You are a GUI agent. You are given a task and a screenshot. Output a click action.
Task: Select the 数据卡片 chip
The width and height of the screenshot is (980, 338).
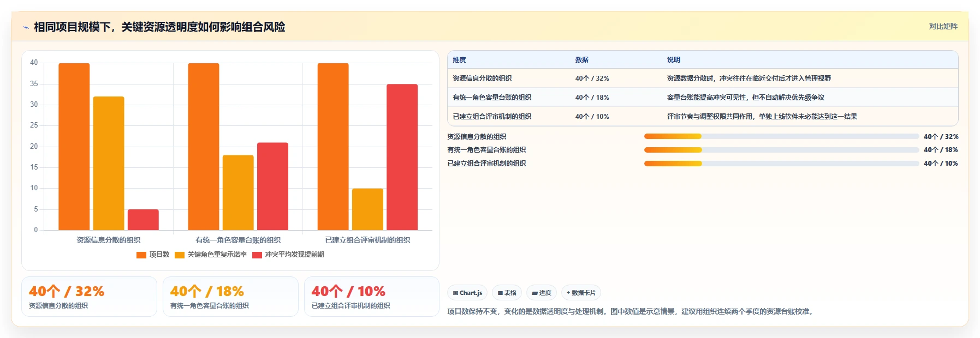581,293
